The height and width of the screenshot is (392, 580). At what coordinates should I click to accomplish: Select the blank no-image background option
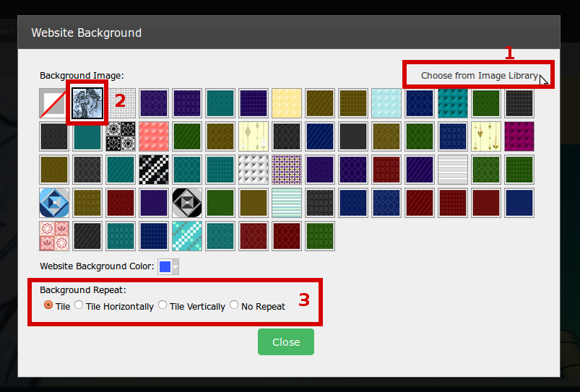(54, 103)
